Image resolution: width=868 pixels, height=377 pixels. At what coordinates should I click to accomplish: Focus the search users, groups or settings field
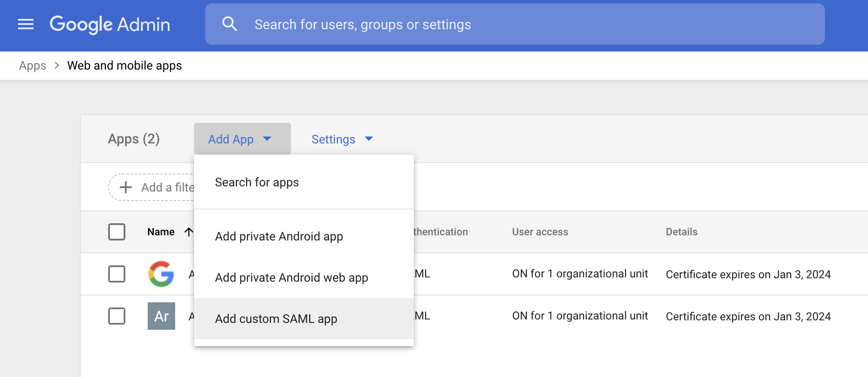(515, 24)
